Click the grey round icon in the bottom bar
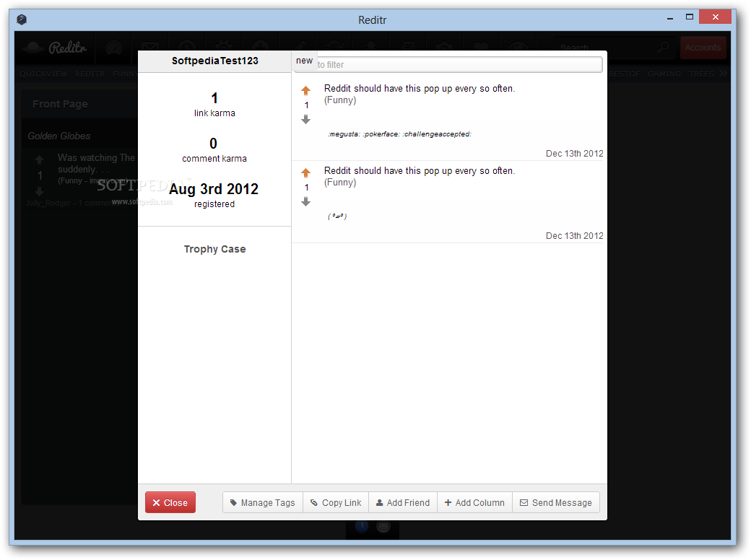Viewport: 751px width, 560px height. click(x=383, y=527)
